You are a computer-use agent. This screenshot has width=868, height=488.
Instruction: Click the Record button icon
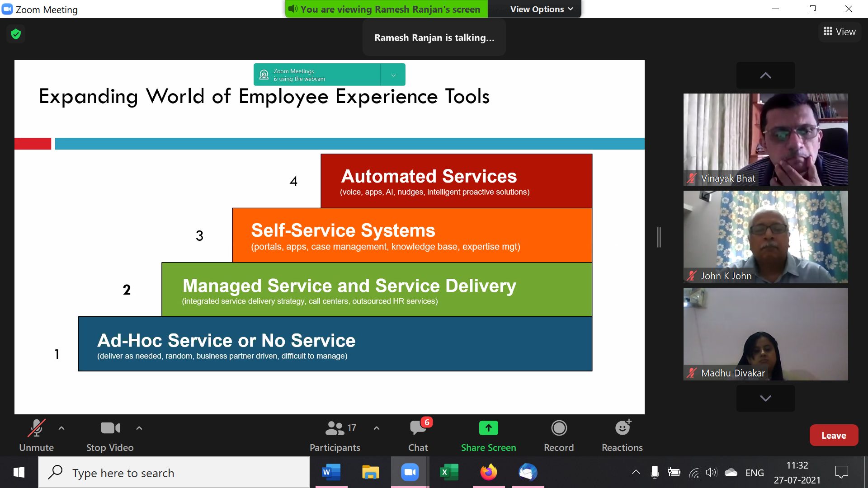(559, 428)
